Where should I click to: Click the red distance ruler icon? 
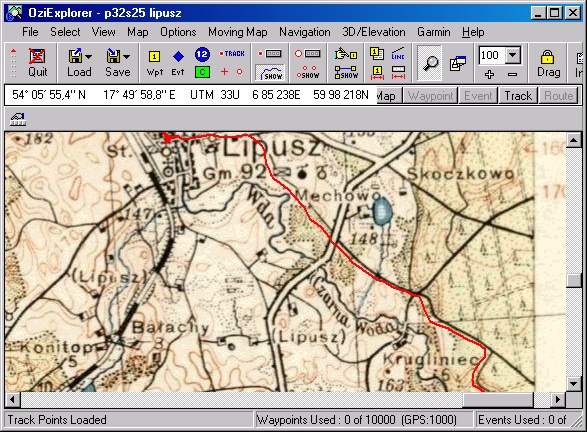point(398,72)
